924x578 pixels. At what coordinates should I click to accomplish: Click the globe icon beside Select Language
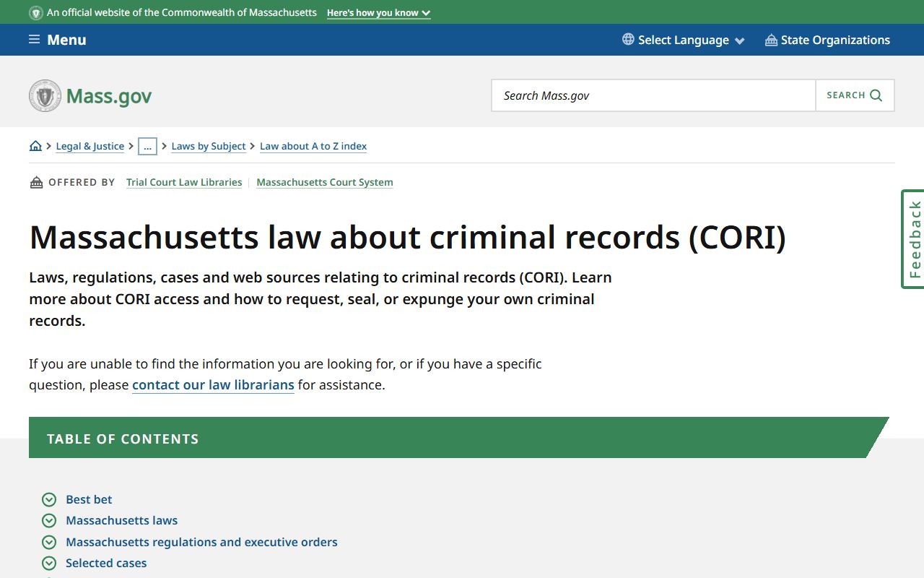click(x=628, y=40)
